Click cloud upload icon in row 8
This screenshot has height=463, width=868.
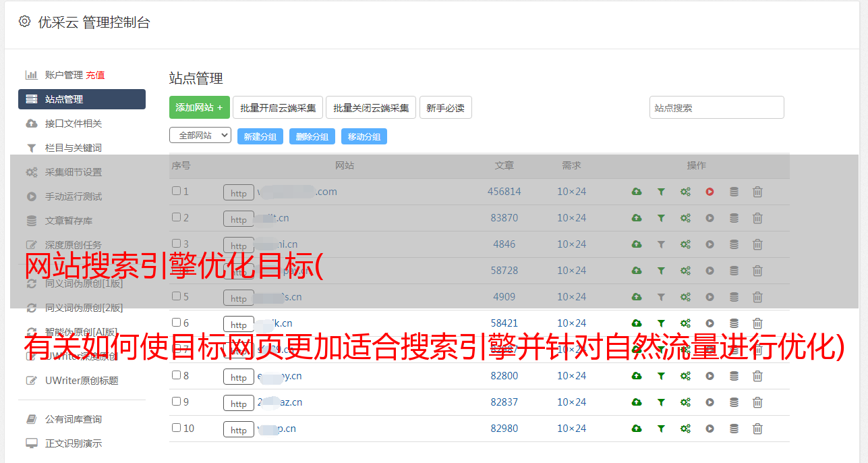(x=637, y=376)
